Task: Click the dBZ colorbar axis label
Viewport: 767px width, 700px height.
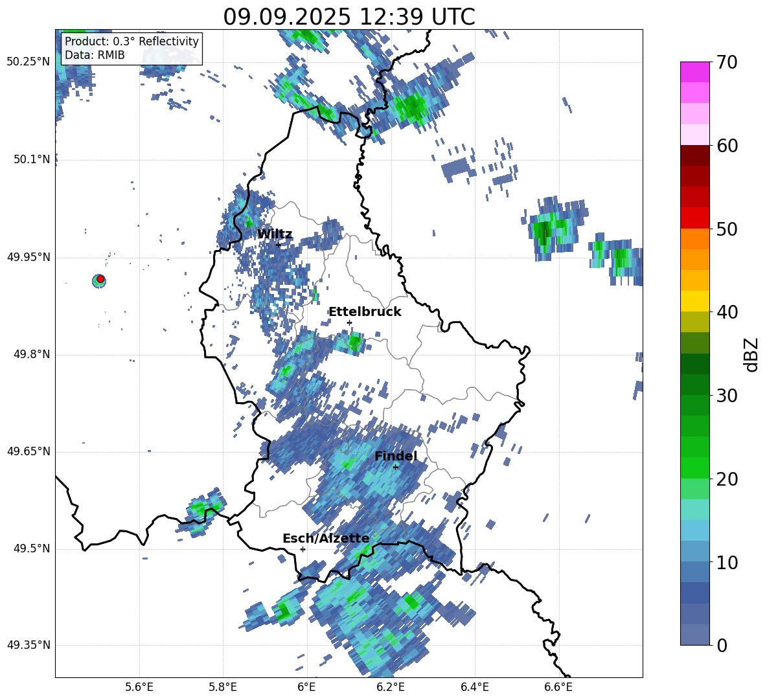Action: pos(752,354)
